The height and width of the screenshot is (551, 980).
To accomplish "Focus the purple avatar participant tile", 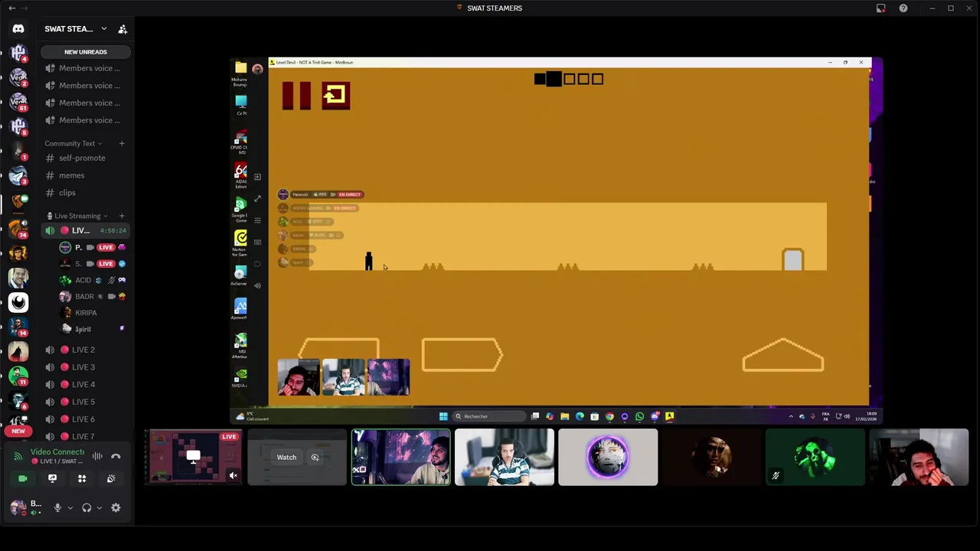I will 608,457.
